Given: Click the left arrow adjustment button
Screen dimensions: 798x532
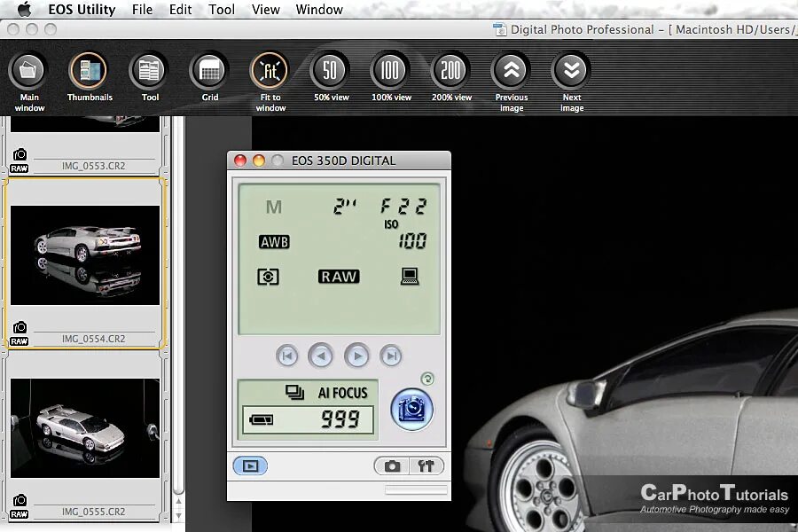Looking at the screenshot, I should (321, 356).
